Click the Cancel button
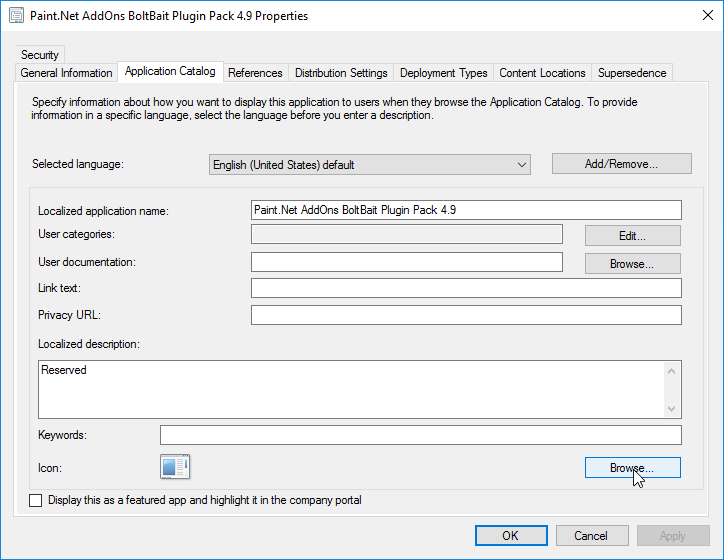Viewport: 724px width, 560px height. 592,535
